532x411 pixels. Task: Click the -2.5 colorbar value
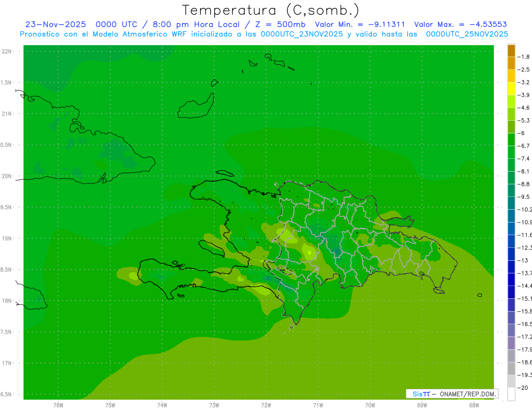click(x=524, y=70)
